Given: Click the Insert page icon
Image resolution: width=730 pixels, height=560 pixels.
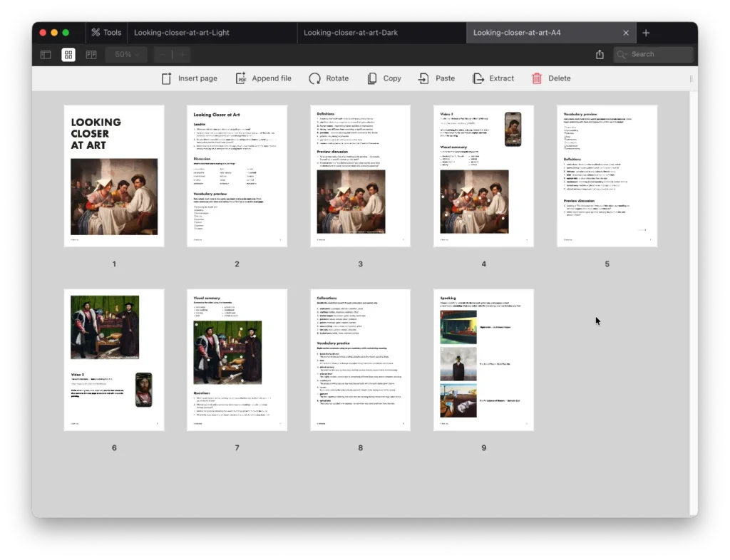Looking at the screenshot, I should point(167,78).
